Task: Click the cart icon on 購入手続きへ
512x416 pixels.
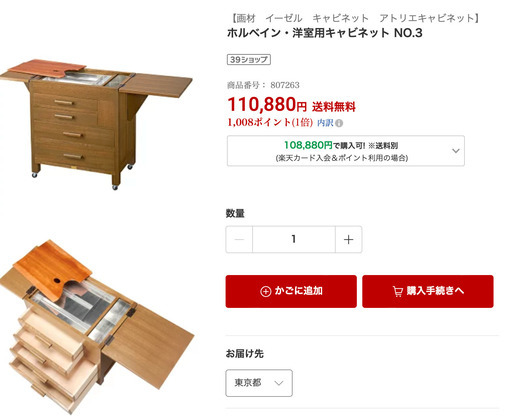Action: point(398,291)
